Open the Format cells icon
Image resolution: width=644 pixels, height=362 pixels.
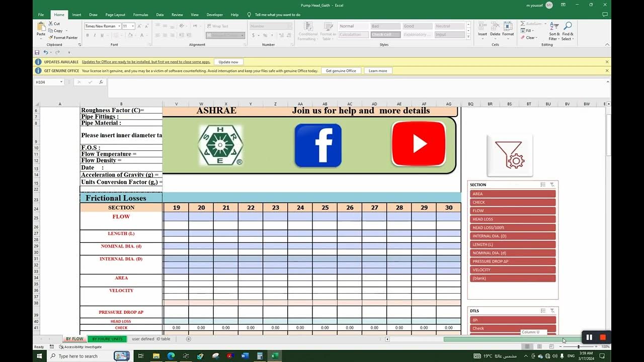coord(508,26)
